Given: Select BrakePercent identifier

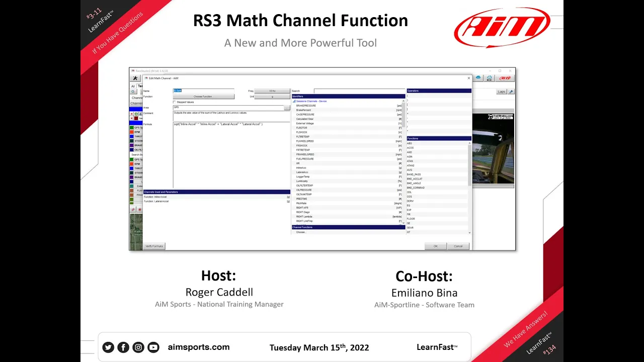Looking at the screenshot, I should pos(348,110).
